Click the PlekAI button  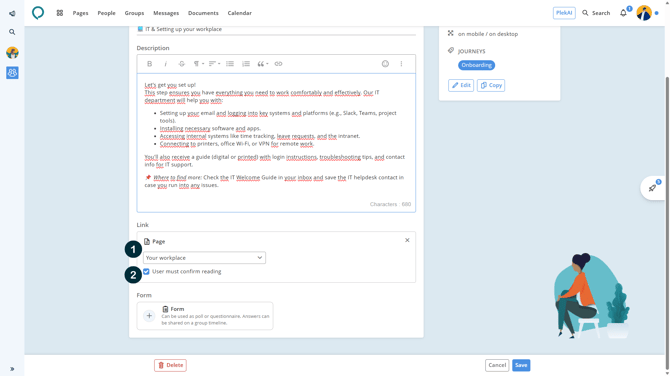564,13
